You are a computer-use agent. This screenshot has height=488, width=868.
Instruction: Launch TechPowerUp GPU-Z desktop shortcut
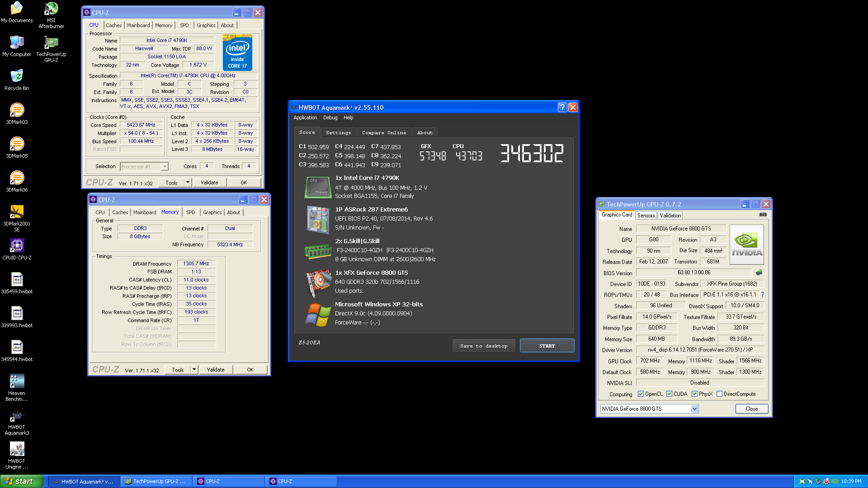pos(51,49)
